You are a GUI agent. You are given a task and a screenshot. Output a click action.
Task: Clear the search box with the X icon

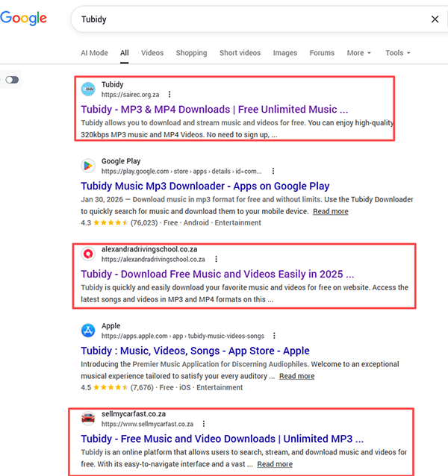435,19
